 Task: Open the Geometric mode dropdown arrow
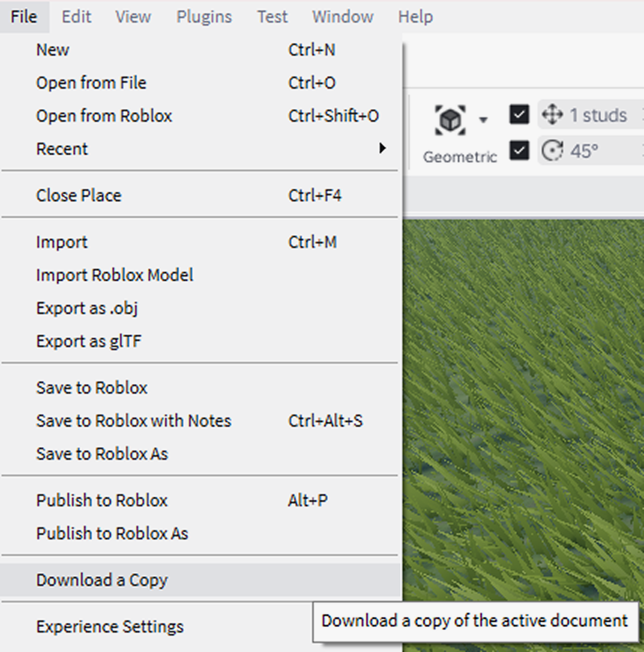[x=483, y=120]
